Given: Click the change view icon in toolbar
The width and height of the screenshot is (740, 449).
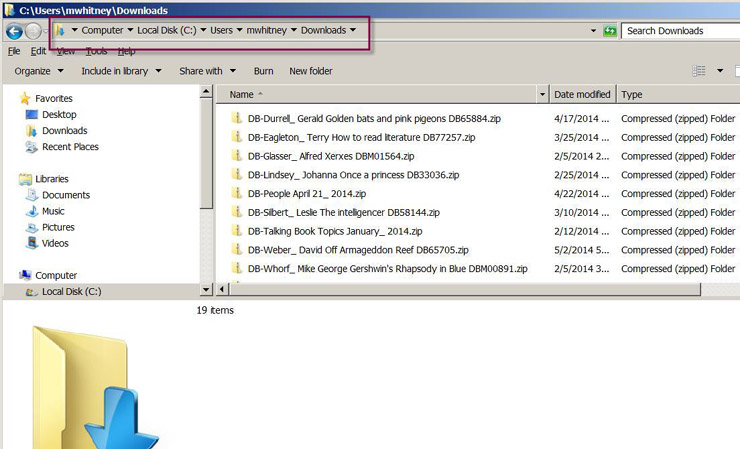Looking at the screenshot, I should (700, 71).
